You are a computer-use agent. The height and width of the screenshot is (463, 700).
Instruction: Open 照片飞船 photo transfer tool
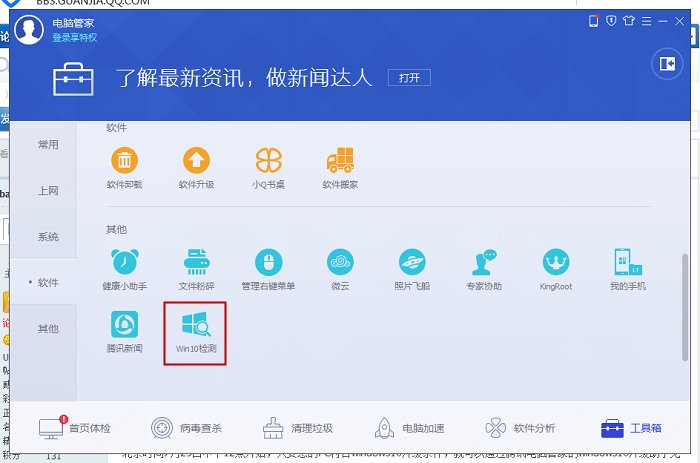pos(412,263)
